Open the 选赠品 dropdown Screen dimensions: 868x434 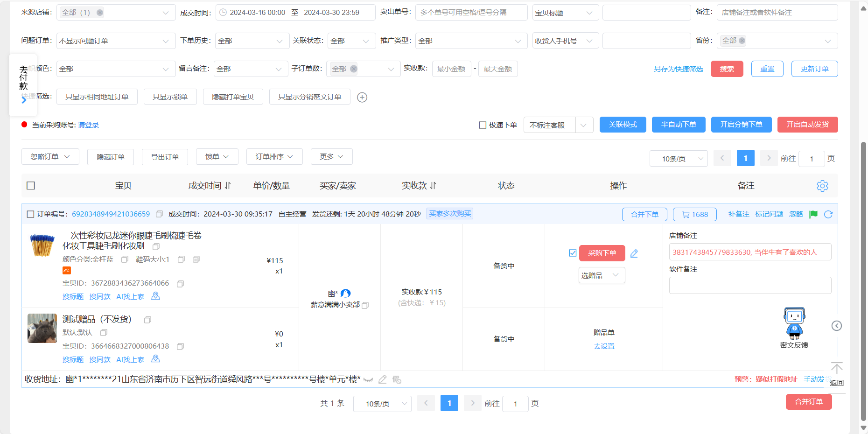(602, 275)
